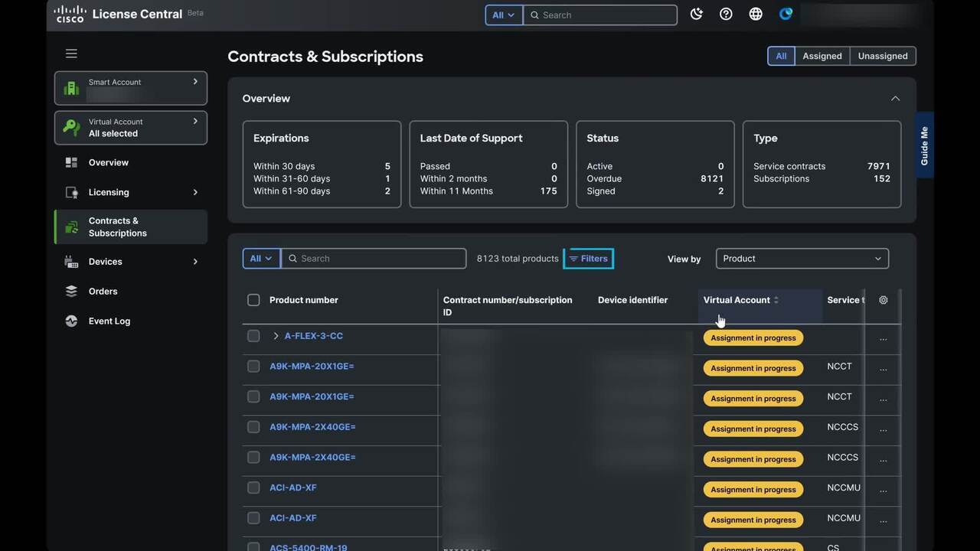Click the Smart Account building icon
Image resolution: width=980 pixels, height=551 pixels.
tap(71, 88)
